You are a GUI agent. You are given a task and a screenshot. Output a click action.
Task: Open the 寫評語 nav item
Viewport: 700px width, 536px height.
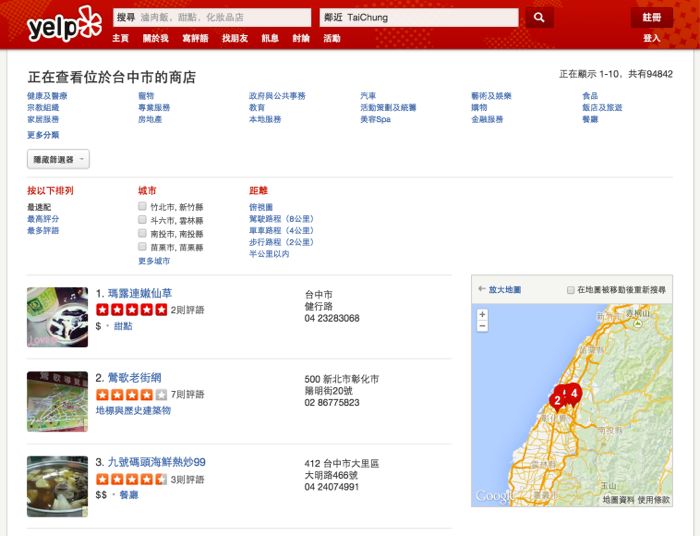click(195, 38)
